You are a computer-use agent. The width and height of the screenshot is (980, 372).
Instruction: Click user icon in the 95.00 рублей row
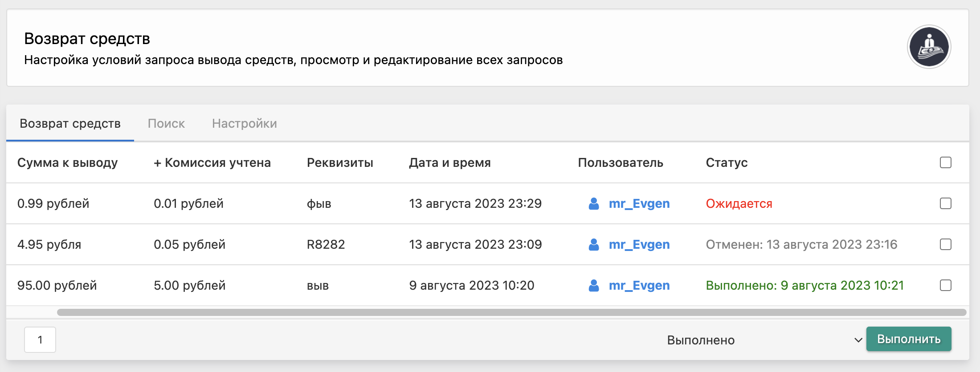click(x=593, y=286)
